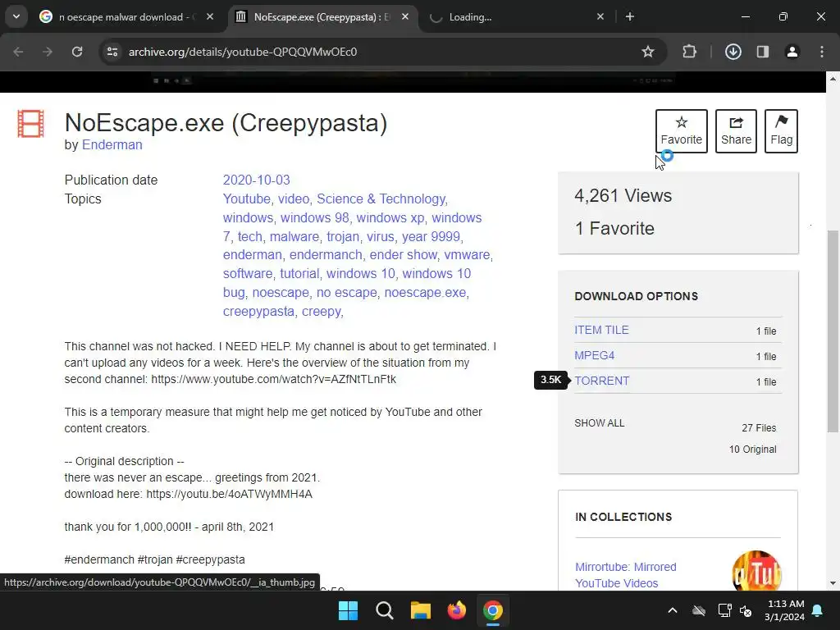Bookmark this page with the star icon
The height and width of the screenshot is (630, 840).
pyautogui.click(x=648, y=52)
